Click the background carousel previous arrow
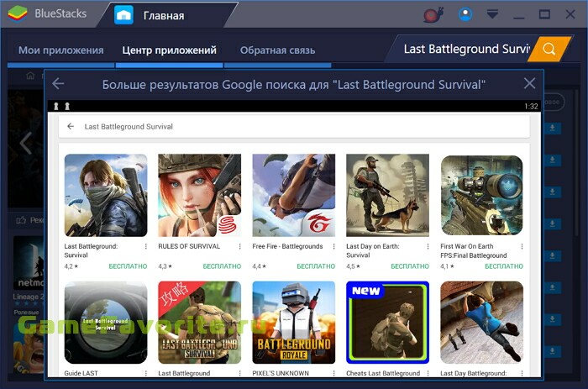Screen dimensions: 588x389 pos(26,143)
